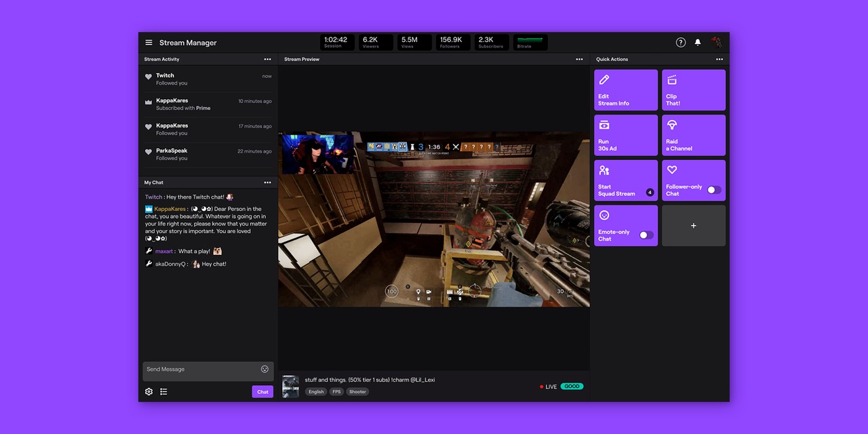Screen dimensions: 868x434
Task: Click the Edit Stream Info tile
Action: click(x=625, y=90)
